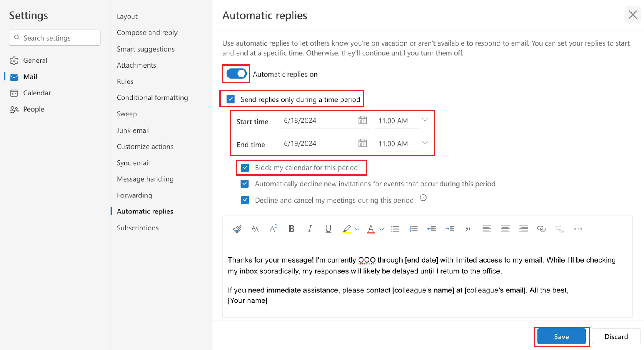Open the font color dropdown arrow

382,229
